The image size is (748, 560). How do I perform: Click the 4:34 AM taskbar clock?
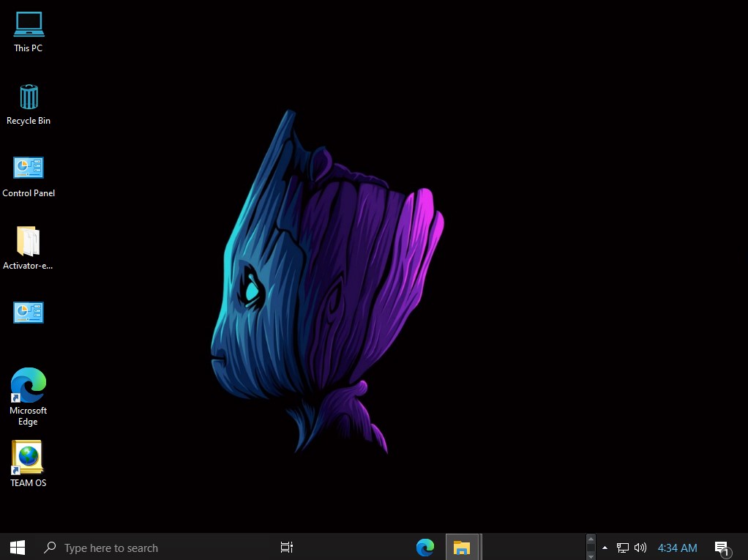point(677,548)
